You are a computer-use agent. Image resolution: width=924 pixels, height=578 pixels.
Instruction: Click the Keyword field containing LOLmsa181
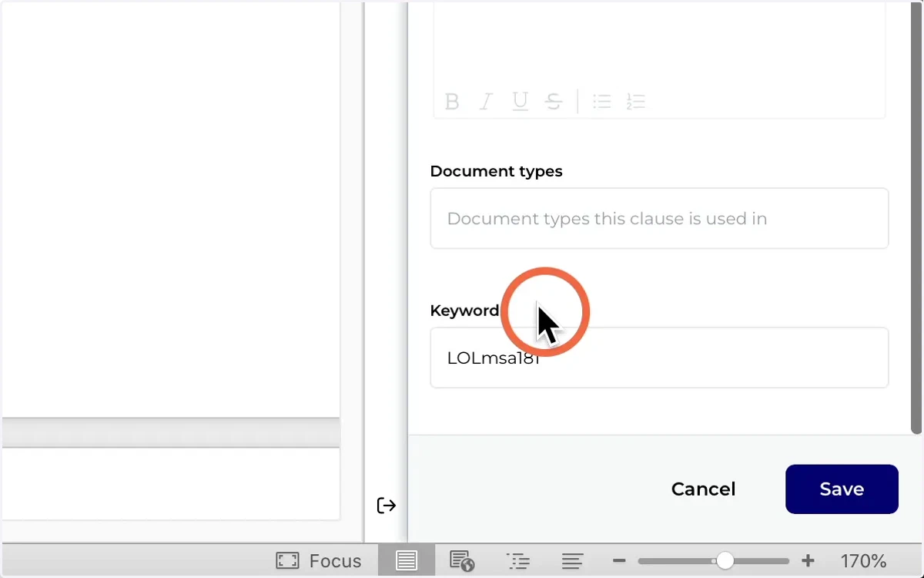tap(659, 358)
